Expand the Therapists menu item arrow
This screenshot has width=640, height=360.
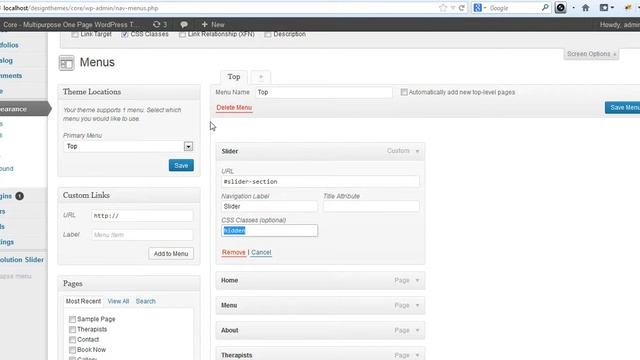[417, 355]
